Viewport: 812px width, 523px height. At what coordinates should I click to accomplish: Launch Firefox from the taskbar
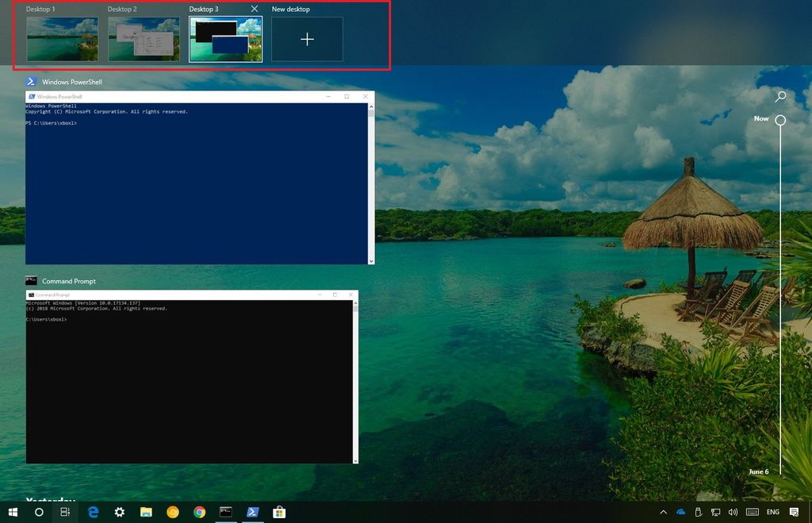[173, 512]
